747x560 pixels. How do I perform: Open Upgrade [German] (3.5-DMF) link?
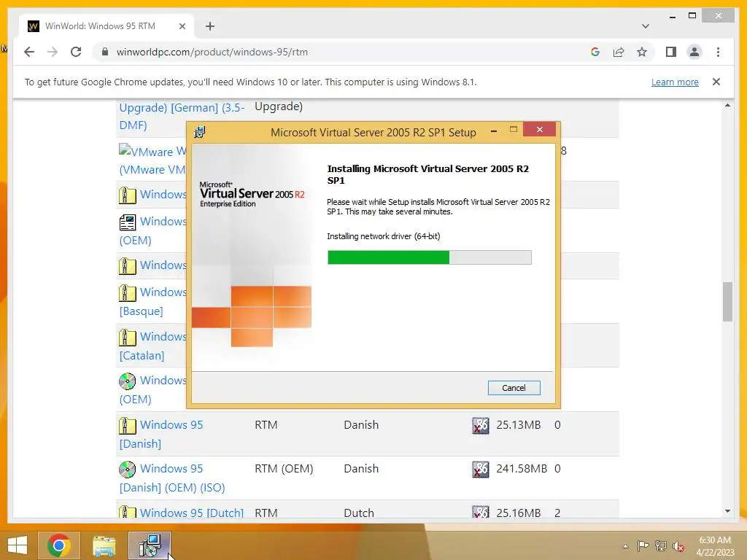182,116
